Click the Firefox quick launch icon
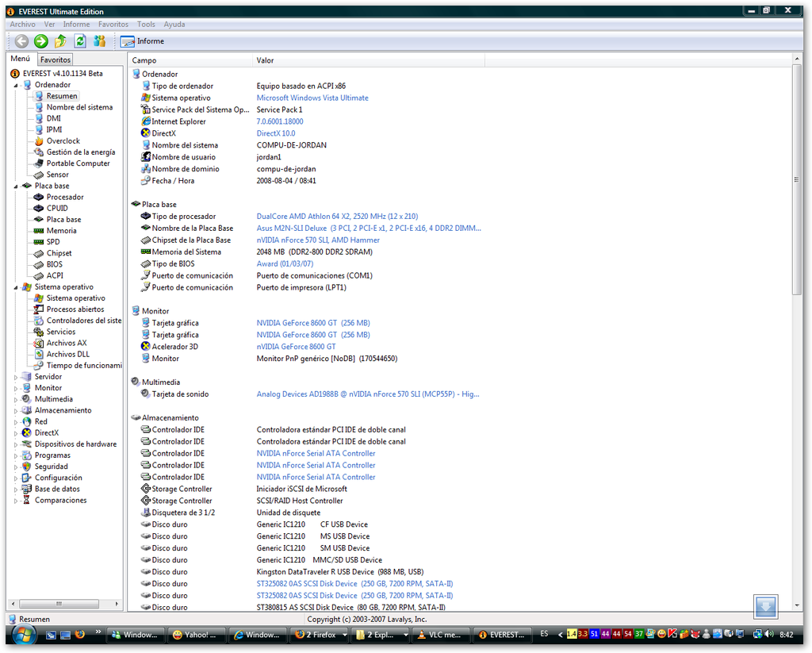 pyautogui.click(x=80, y=634)
